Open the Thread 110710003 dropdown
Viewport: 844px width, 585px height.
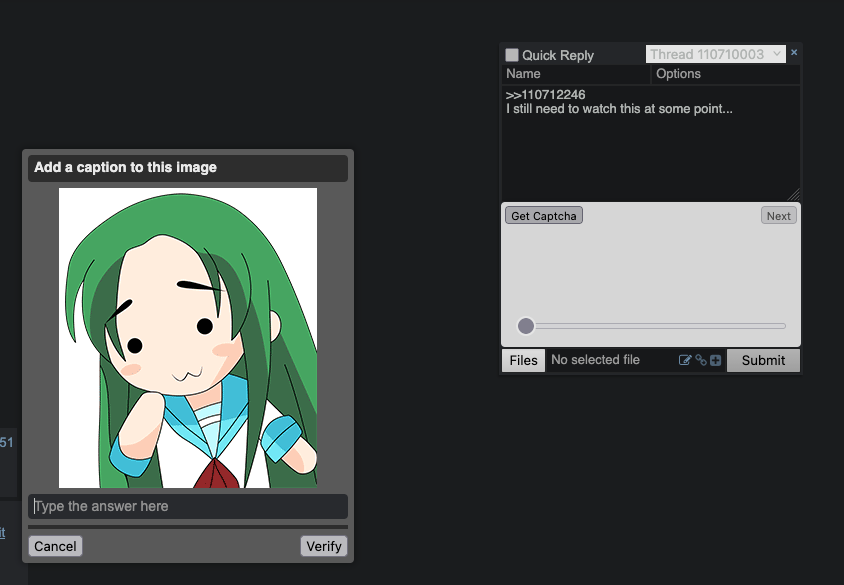[715, 54]
